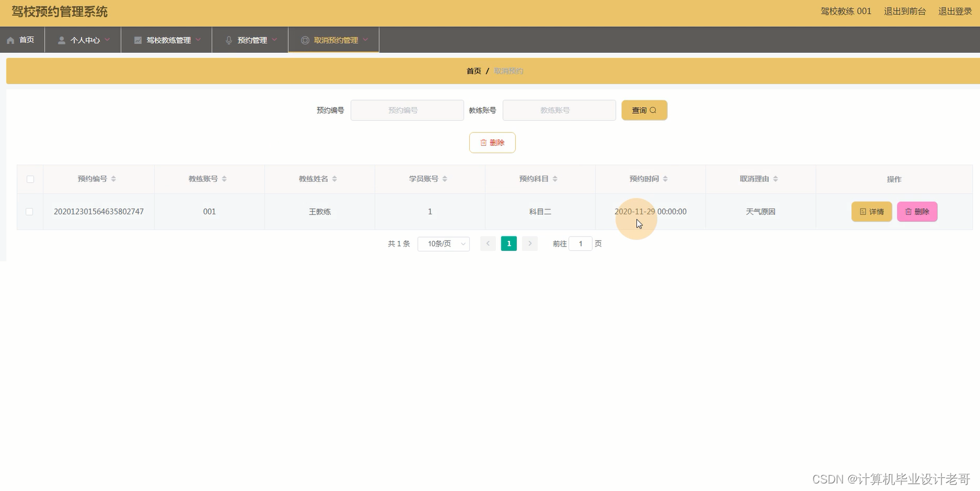Expand the 预约管理 dropdown chevron

[273, 40]
